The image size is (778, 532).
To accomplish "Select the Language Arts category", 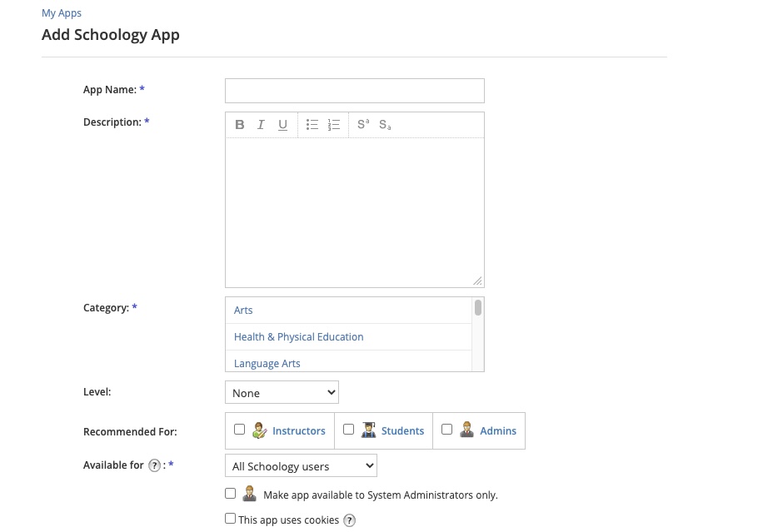I will [x=348, y=361].
